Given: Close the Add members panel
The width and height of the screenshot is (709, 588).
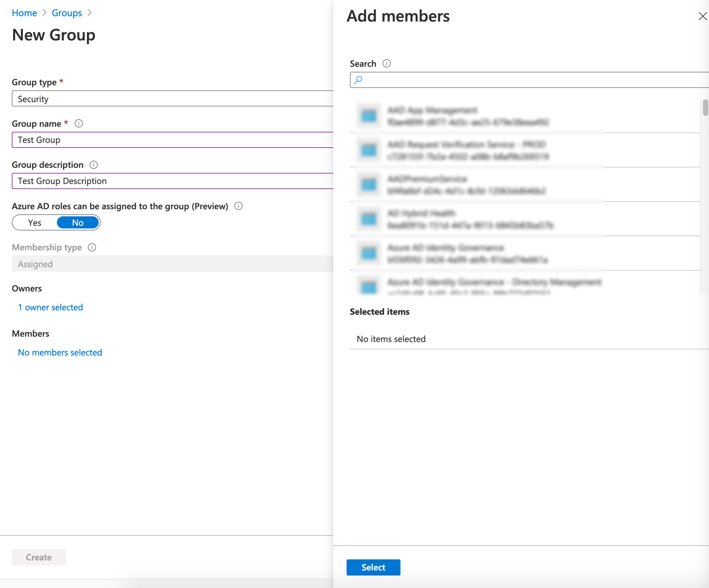Looking at the screenshot, I should click(x=703, y=16).
